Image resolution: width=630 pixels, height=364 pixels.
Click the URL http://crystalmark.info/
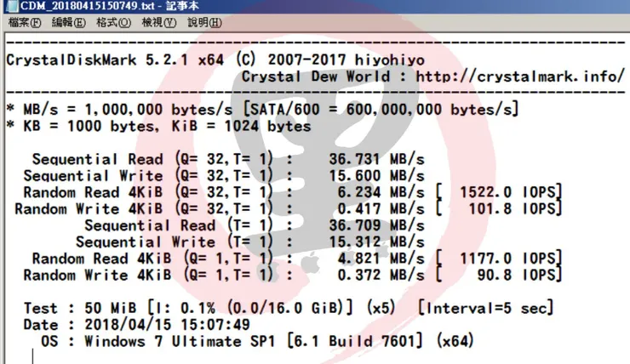pyautogui.click(x=520, y=77)
